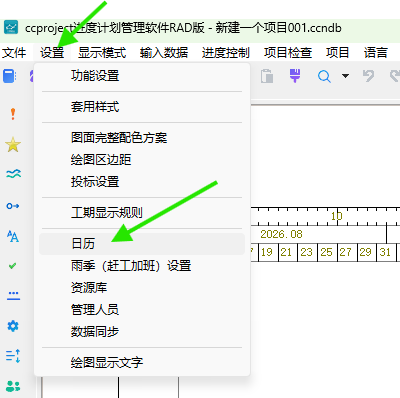The height and width of the screenshot is (398, 400).
Task: Open 资源库 menu entry
Action: (x=142, y=288)
